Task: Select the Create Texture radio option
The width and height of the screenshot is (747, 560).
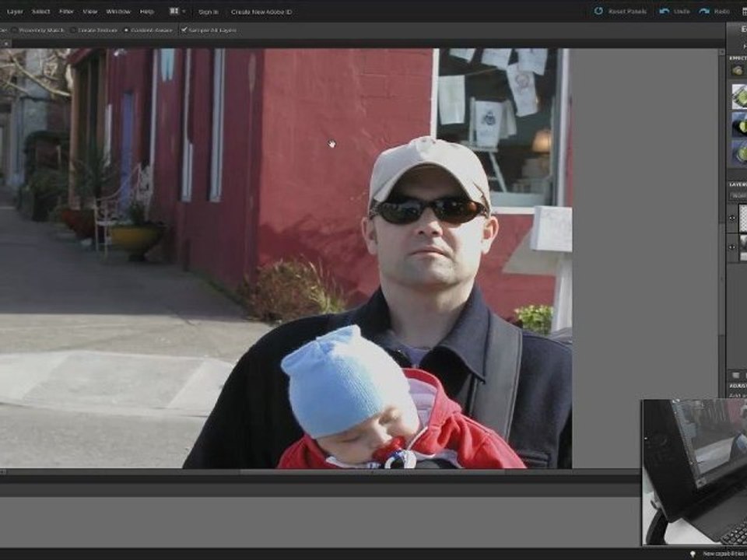Action: pos(94,30)
